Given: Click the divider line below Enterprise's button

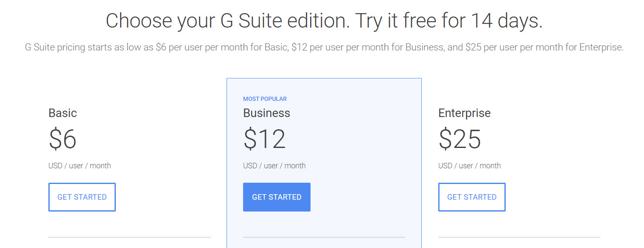Looking at the screenshot, I should click(519, 237).
